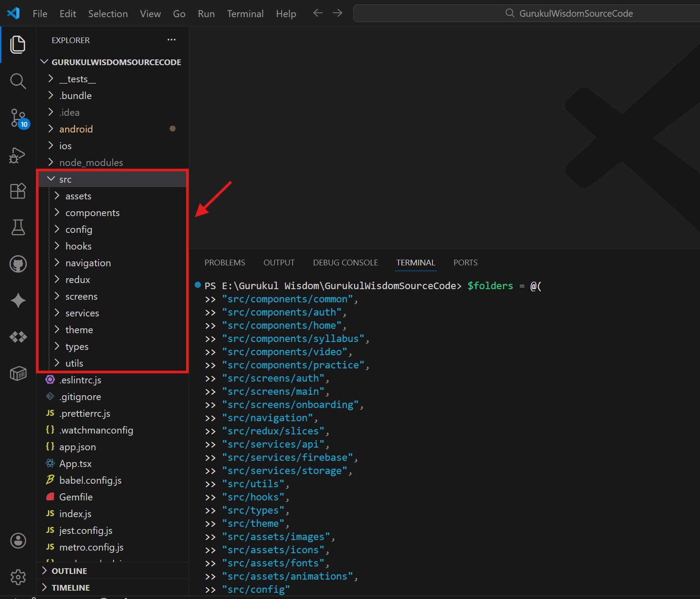Open App.tsx file
This screenshot has height=599, width=700.
pos(75,463)
